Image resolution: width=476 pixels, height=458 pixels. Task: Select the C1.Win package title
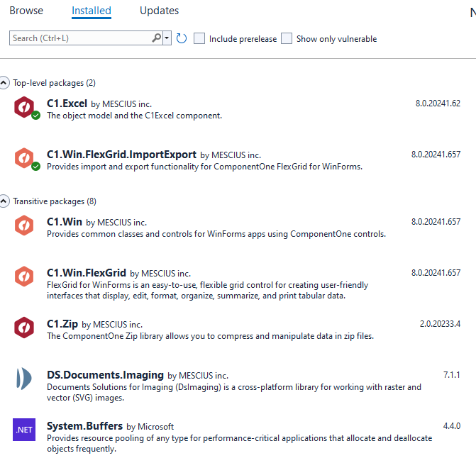pos(65,222)
